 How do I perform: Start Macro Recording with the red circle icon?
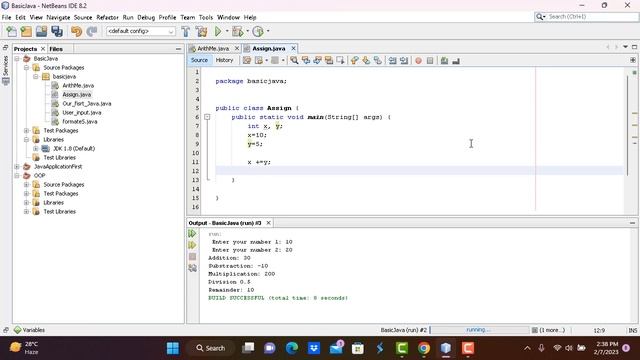418,61
